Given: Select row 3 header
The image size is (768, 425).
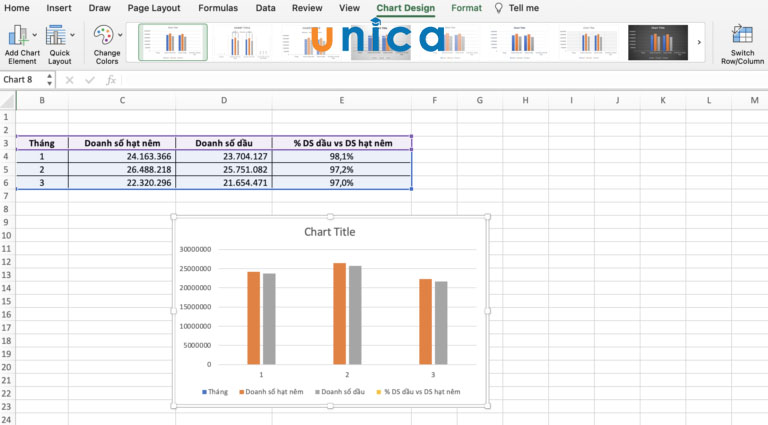Looking at the screenshot, I should tap(6, 143).
